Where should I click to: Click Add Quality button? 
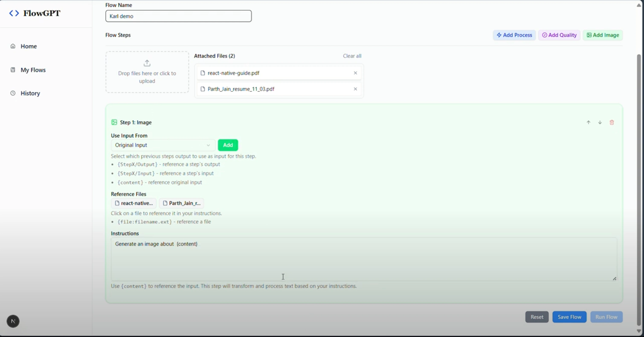point(559,35)
